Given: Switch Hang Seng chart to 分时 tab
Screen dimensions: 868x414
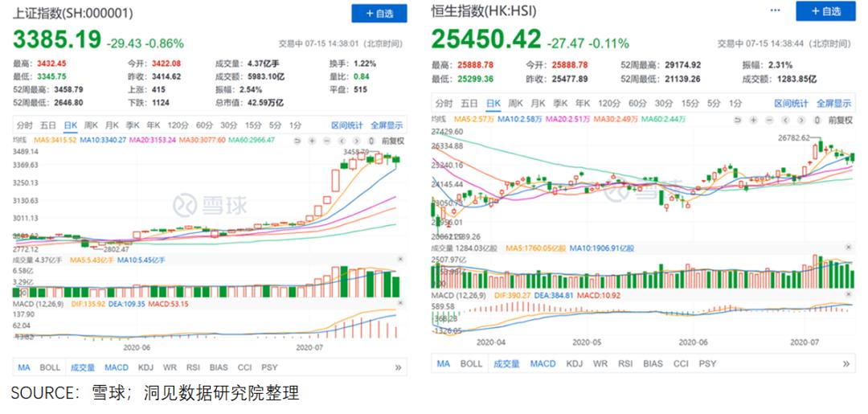Looking at the screenshot, I should (x=444, y=103).
